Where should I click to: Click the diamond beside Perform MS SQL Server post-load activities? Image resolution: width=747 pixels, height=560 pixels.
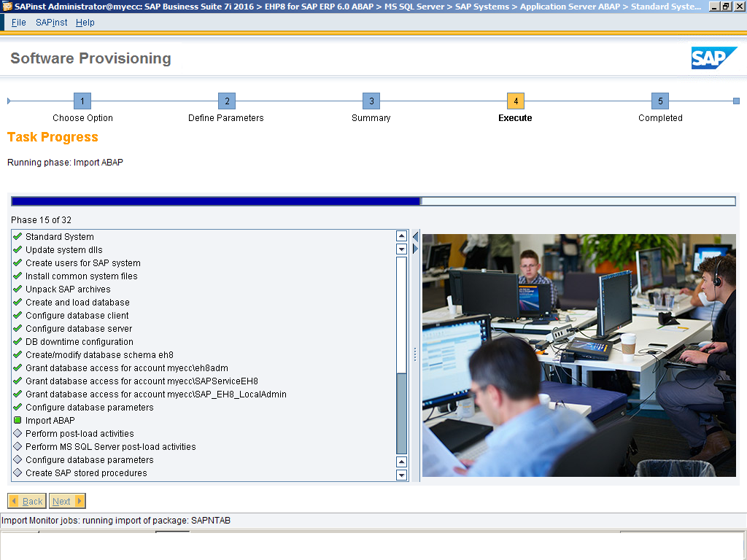click(x=18, y=446)
